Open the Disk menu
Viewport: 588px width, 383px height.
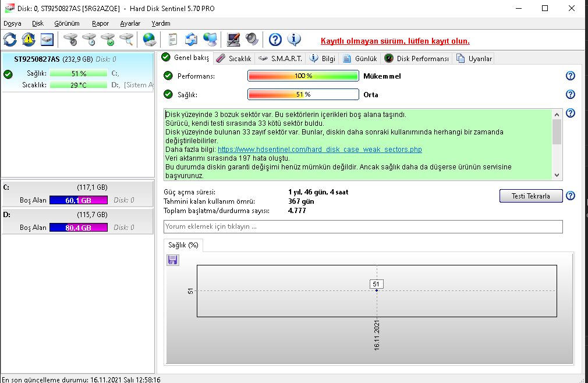(x=38, y=23)
